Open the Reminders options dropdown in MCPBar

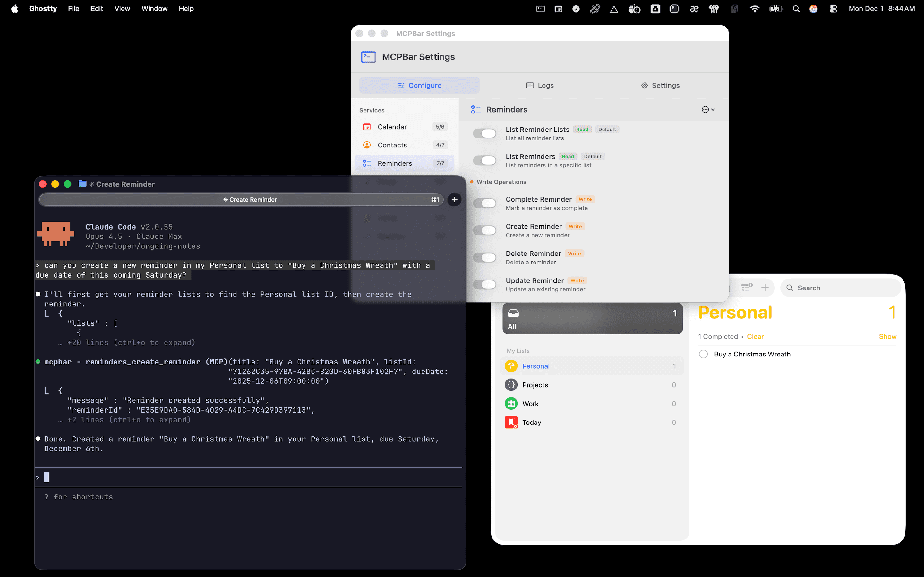[x=708, y=110]
